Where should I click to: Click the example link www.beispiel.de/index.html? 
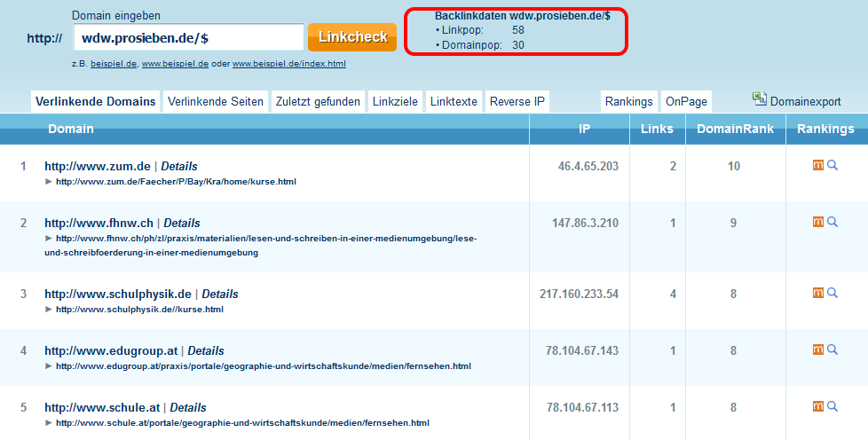pos(289,64)
